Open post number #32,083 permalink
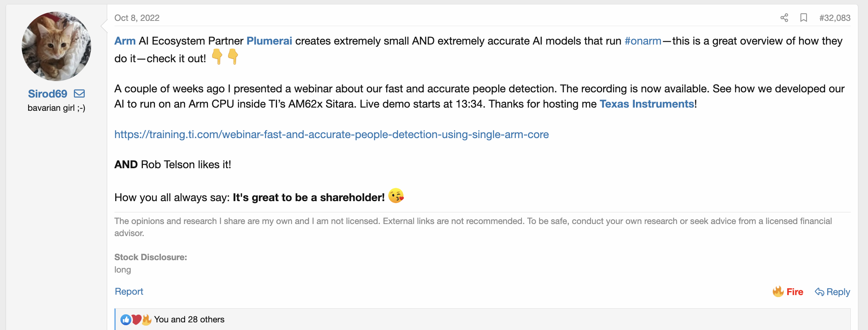Screen dimensions: 868x330 click(835, 18)
